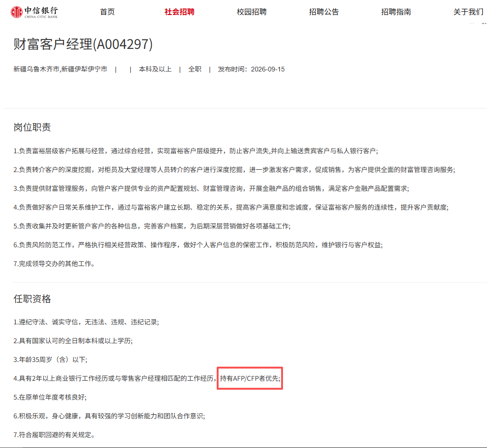Open the 首页 home menu item
This screenshot has width=487, height=448.
click(107, 12)
